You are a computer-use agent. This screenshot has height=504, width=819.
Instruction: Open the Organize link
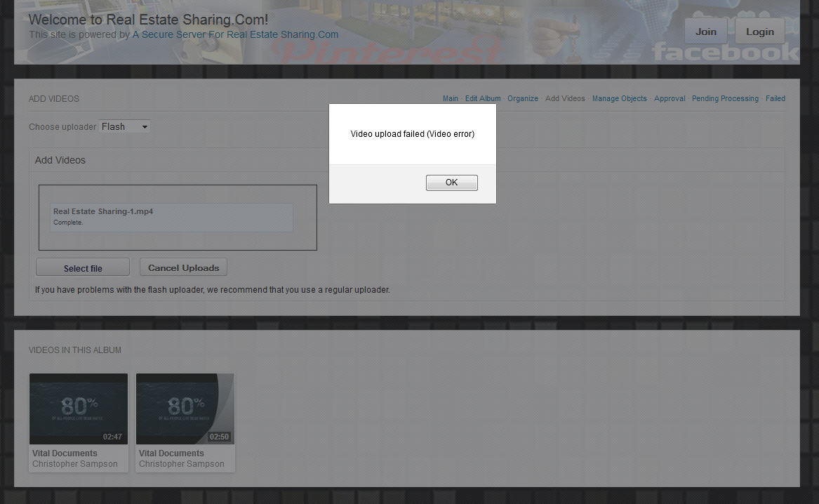click(x=522, y=98)
